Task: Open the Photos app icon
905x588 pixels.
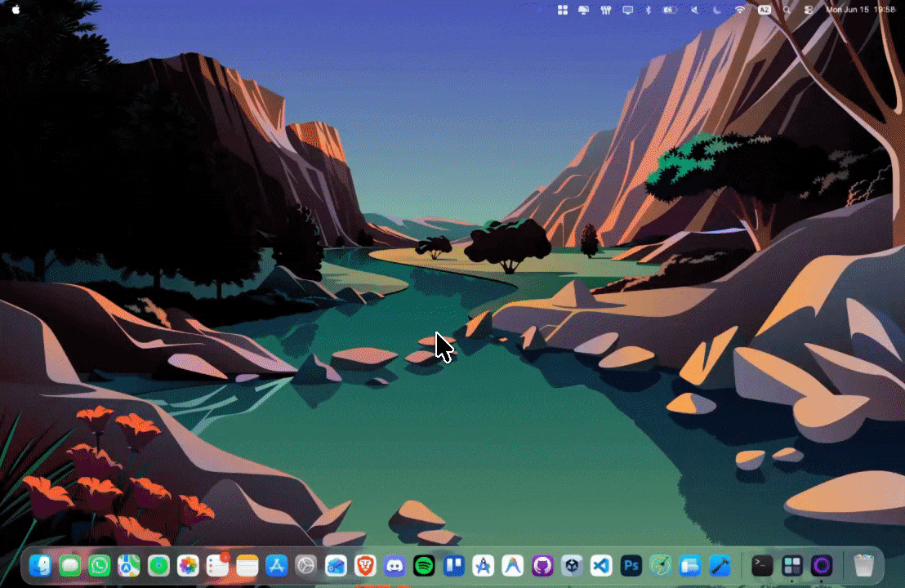Action: tap(188, 565)
